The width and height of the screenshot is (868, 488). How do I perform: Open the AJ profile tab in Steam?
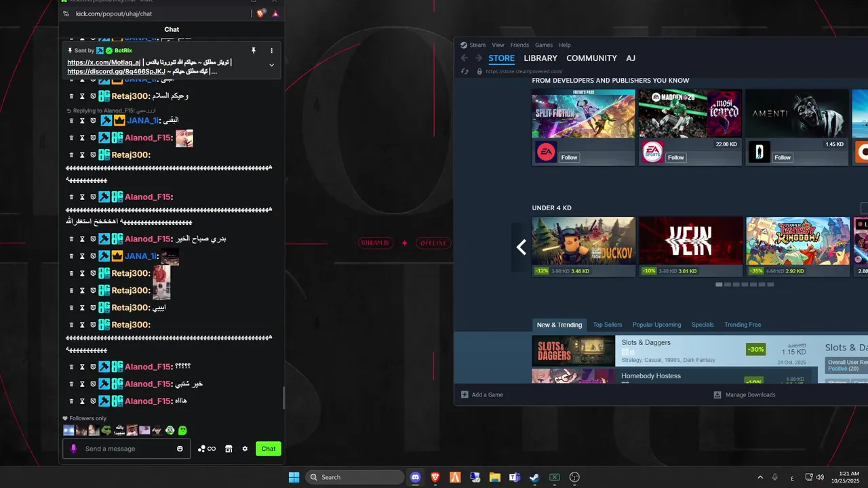pos(631,58)
